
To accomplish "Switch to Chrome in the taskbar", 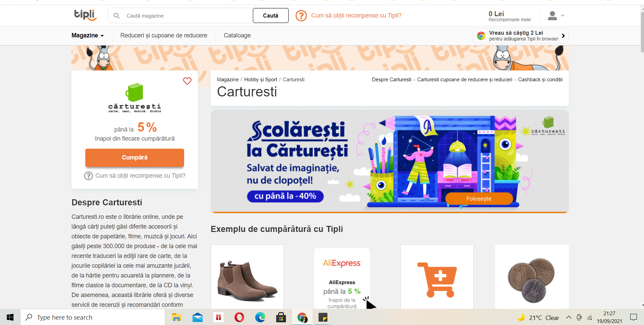I will pos(302,317).
